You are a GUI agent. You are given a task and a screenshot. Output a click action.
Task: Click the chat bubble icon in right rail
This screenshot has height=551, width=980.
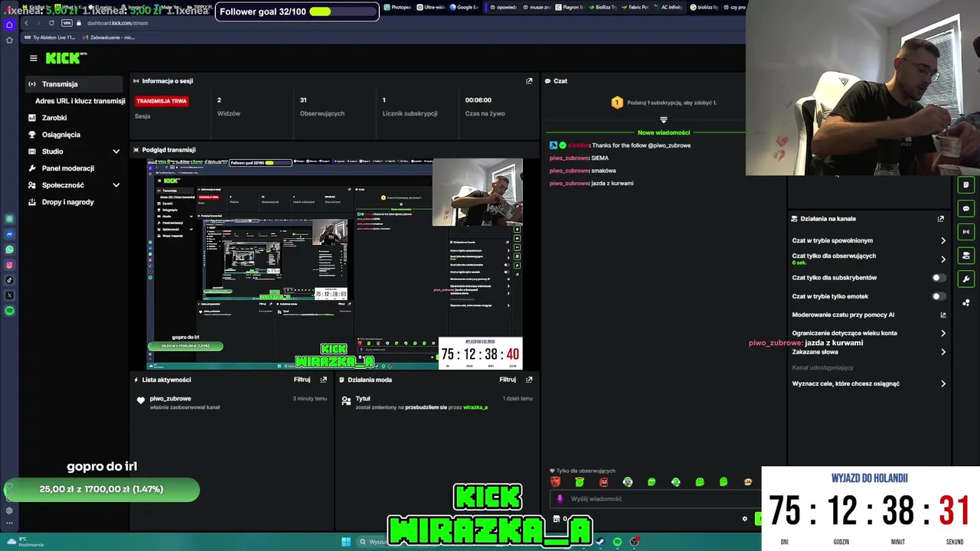tap(966, 209)
